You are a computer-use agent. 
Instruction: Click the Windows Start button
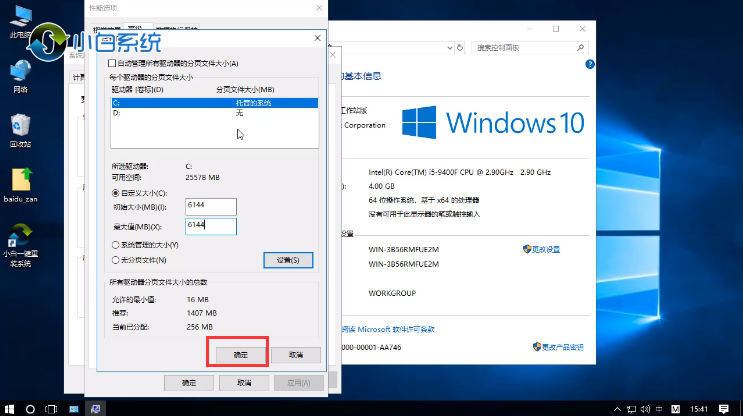(x=9, y=409)
